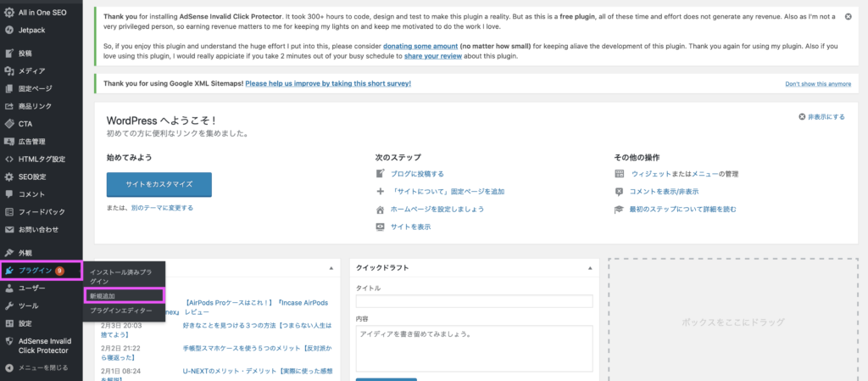
Task: Click the AdSense Invalid Click Protector shield icon
Action: pos(8,342)
